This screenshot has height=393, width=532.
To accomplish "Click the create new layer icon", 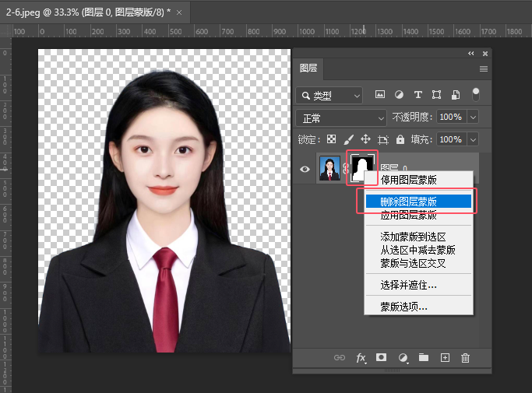I will (445, 358).
